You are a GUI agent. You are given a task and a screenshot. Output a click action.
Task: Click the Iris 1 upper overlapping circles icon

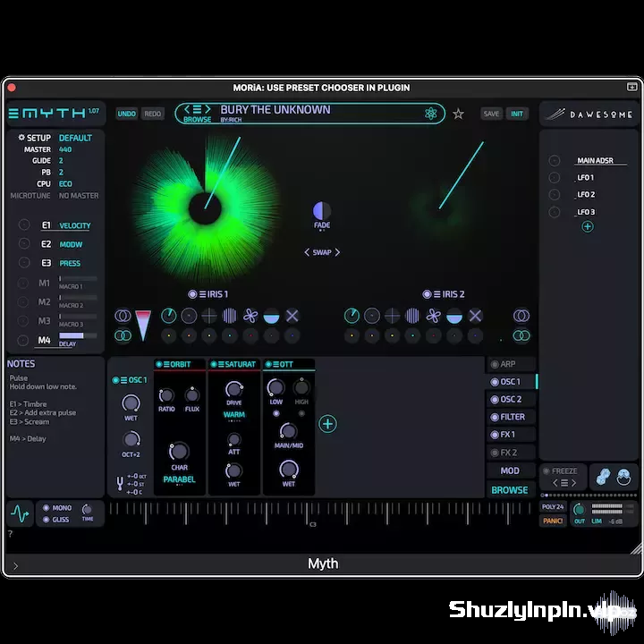pos(123,316)
